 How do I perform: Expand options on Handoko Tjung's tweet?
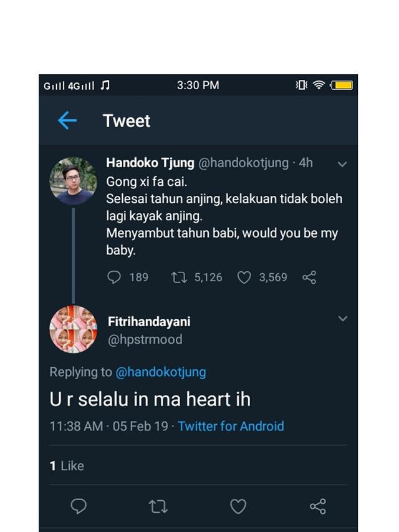(x=342, y=164)
